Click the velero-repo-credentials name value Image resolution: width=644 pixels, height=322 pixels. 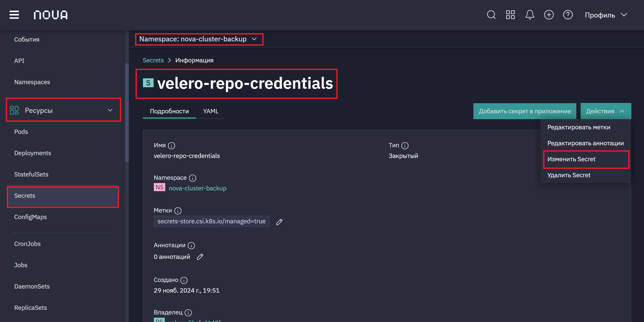point(187,156)
